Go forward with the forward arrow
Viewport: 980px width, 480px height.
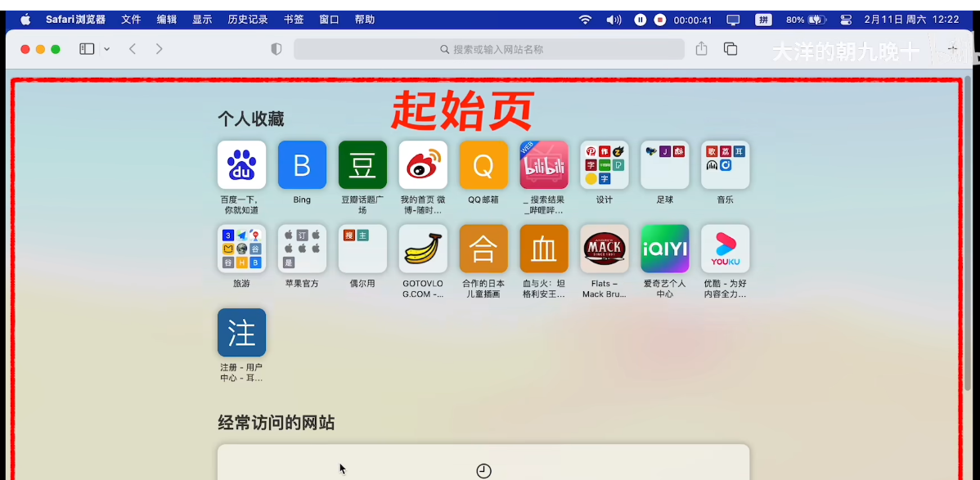(x=159, y=49)
